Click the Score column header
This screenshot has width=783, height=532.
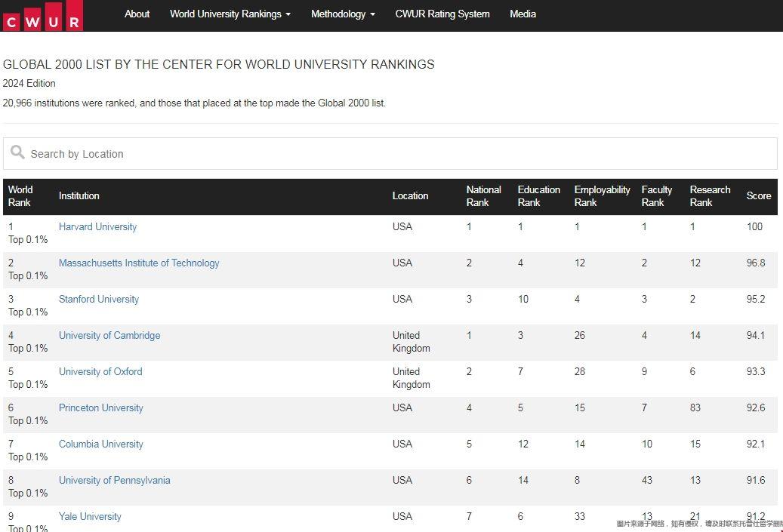[x=758, y=196]
